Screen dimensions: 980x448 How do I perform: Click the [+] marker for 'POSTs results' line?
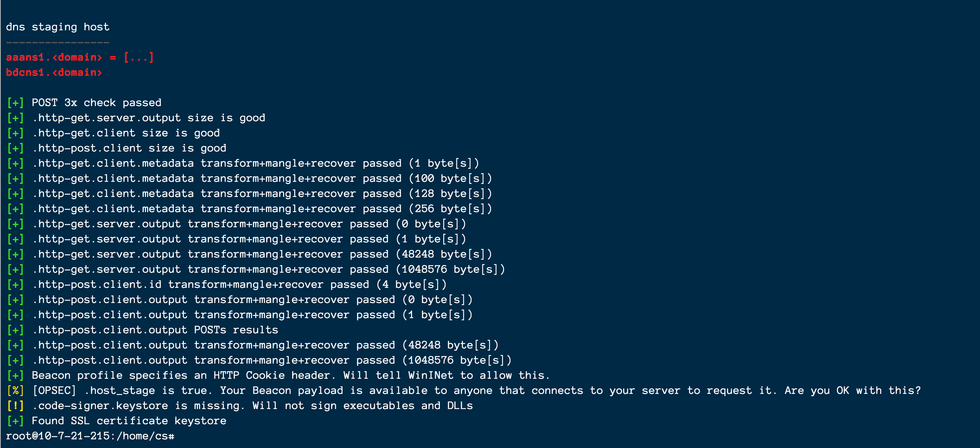click(15, 330)
